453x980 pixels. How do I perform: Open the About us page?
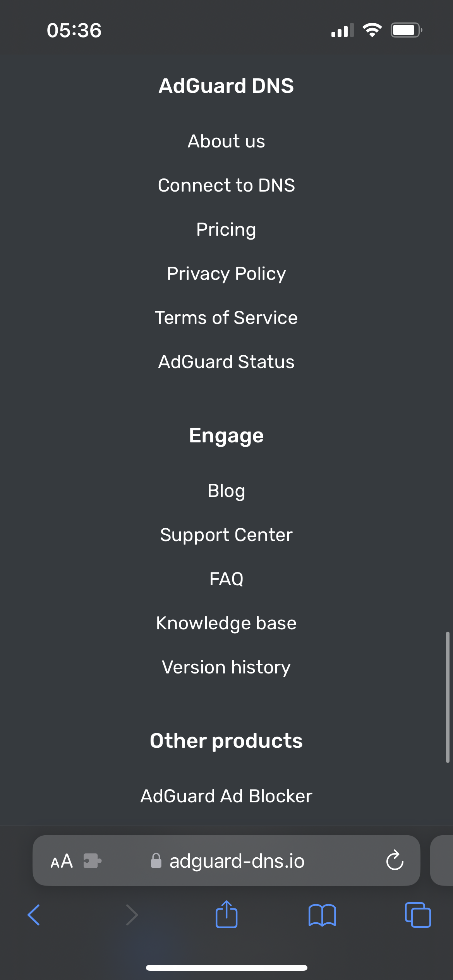tap(226, 141)
